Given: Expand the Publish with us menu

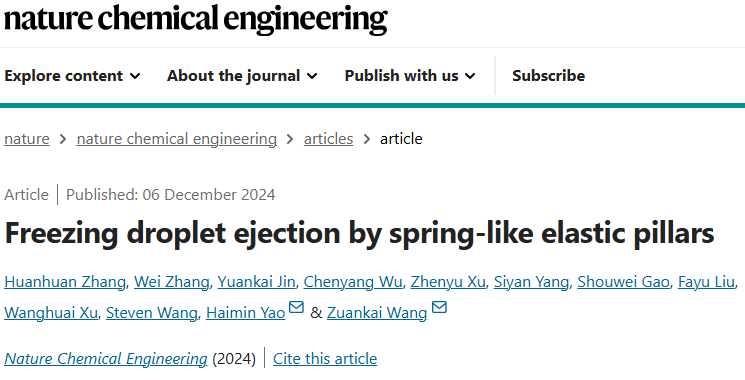Looking at the screenshot, I should pyautogui.click(x=410, y=76).
